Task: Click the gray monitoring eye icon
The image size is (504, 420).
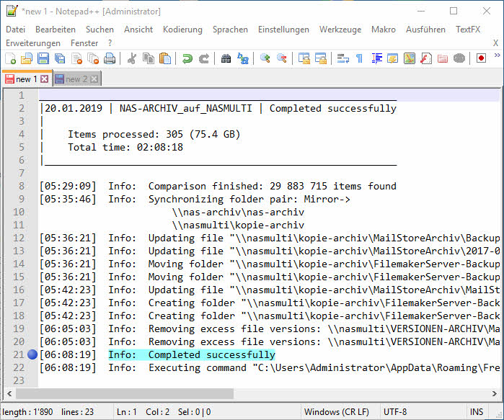Action: click(x=459, y=58)
